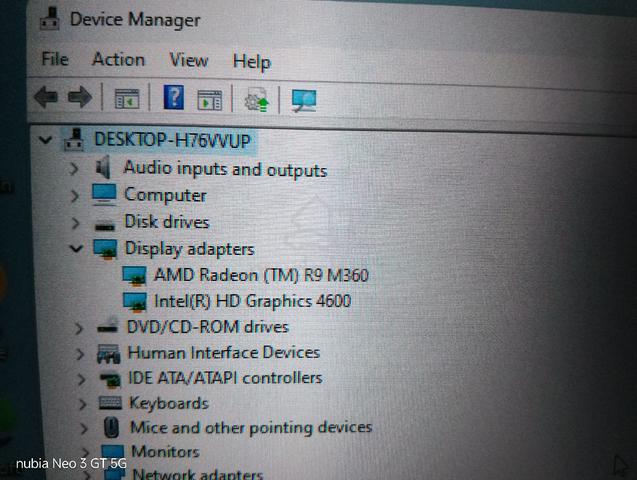Collapse the Display adapters chevron

(x=76, y=248)
